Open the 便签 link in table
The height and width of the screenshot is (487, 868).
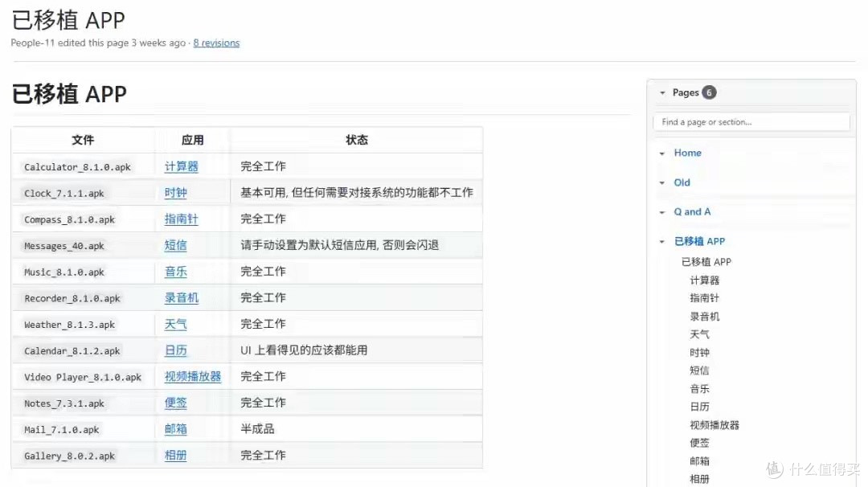click(175, 403)
